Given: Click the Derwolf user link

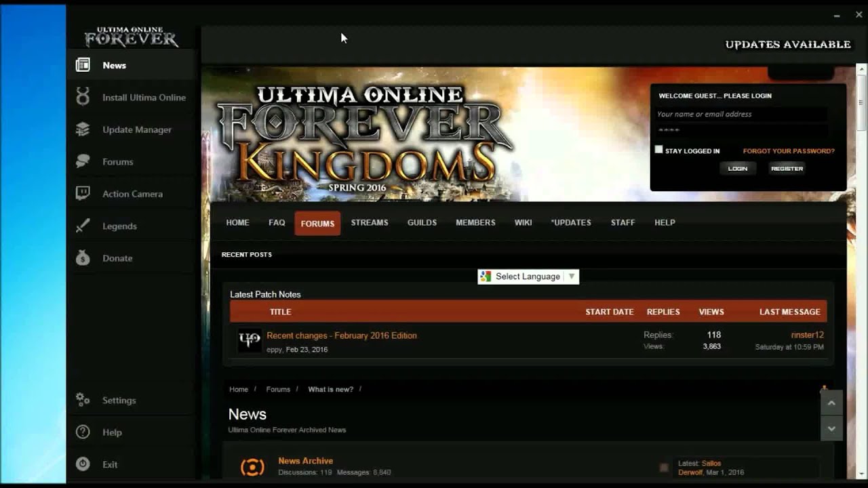Looking at the screenshot, I should pos(690,472).
